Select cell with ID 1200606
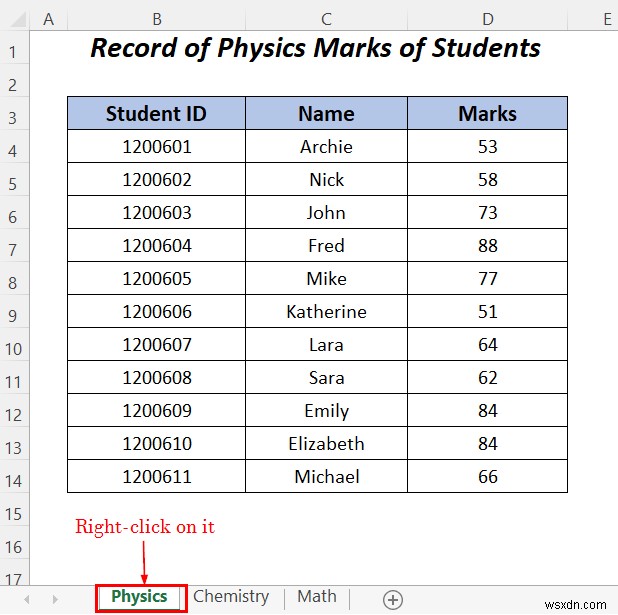The width and height of the screenshot is (618, 615). tap(156, 311)
